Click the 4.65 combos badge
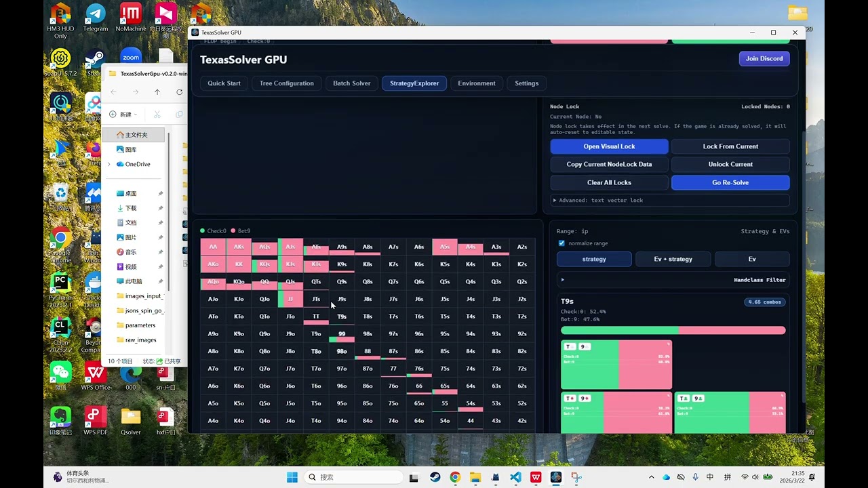 (764, 302)
